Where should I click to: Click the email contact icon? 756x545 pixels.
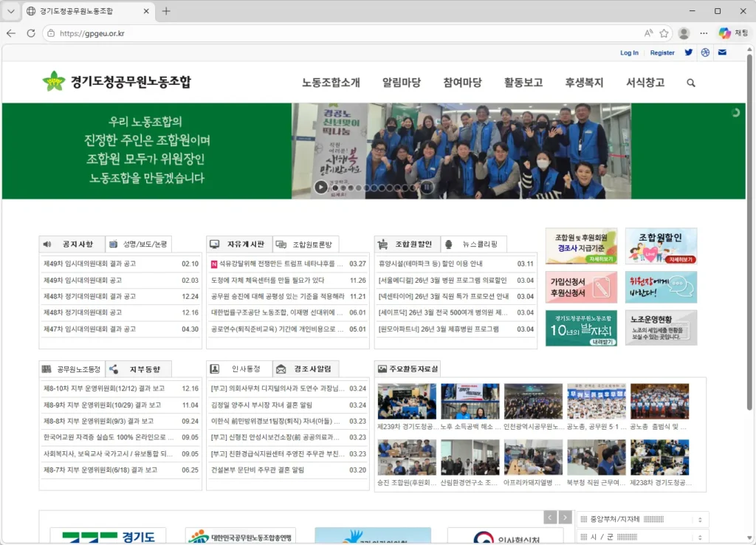coord(722,52)
